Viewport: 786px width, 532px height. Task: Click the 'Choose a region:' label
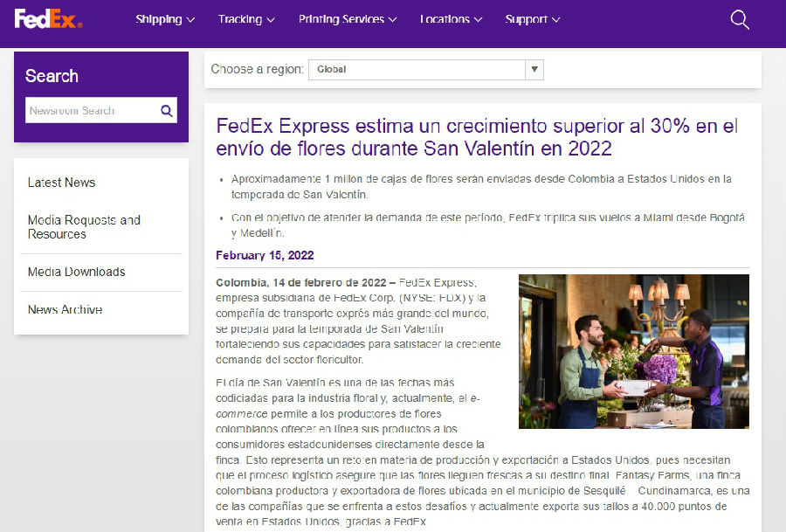[x=257, y=69]
